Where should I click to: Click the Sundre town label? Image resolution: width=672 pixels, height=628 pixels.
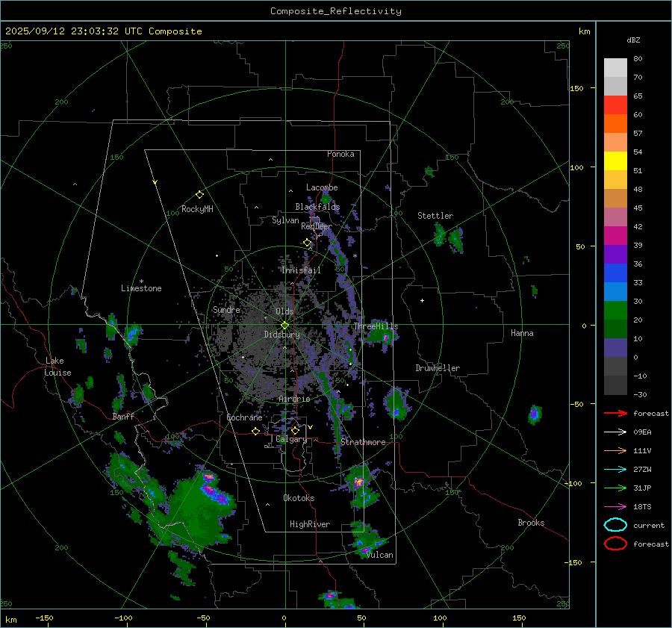coord(226,309)
